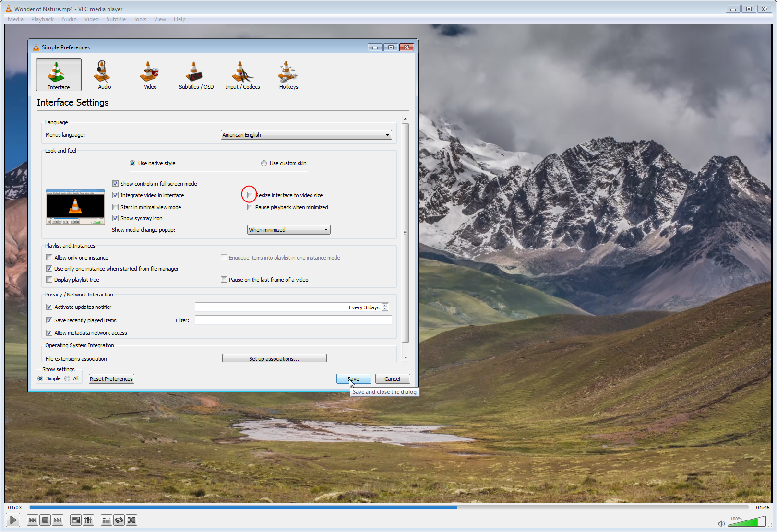Open the Input / Codecs preferences category
This screenshot has width=777, height=532.
242,75
